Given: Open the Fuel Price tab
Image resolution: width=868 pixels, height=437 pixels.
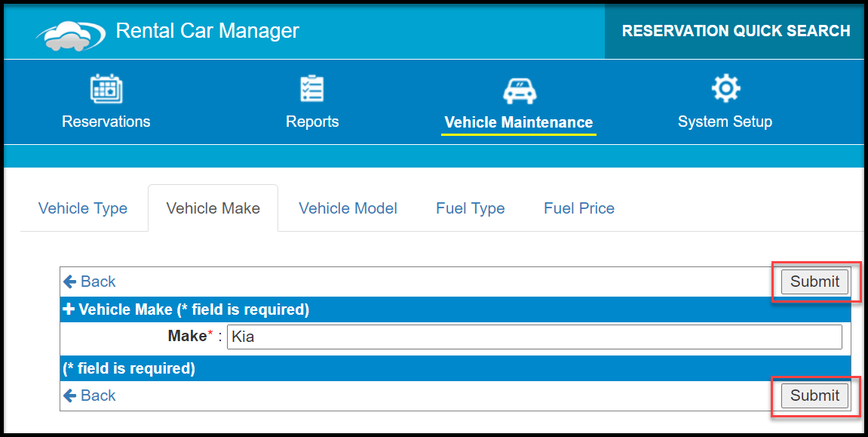Looking at the screenshot, I should (579, 208).
